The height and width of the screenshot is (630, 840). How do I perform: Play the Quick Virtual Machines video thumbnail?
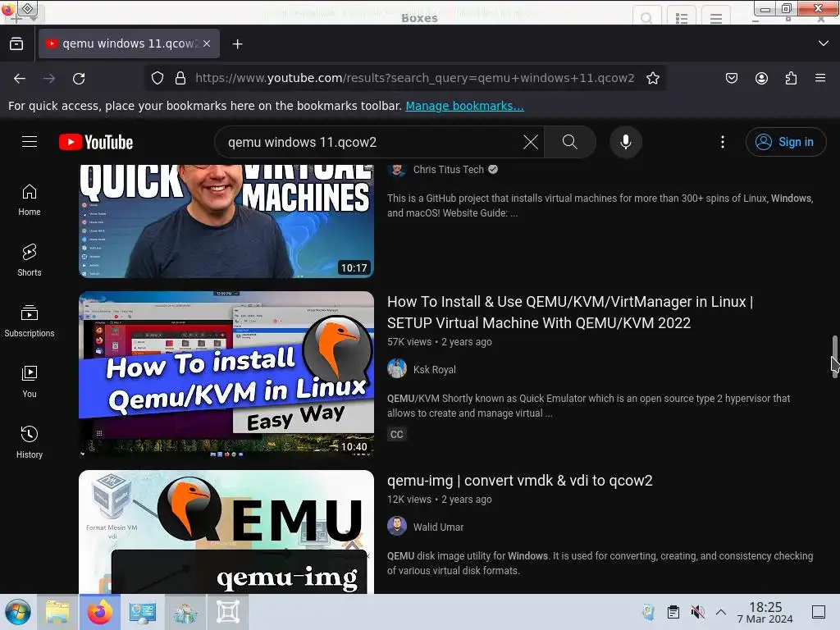tap(226, 221)
